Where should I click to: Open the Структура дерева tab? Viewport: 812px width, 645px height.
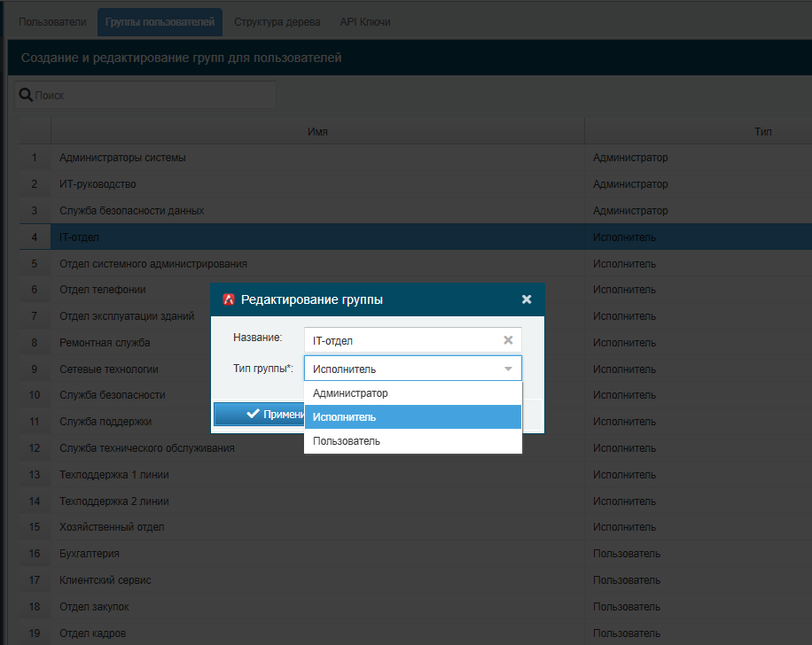point(277,22)
